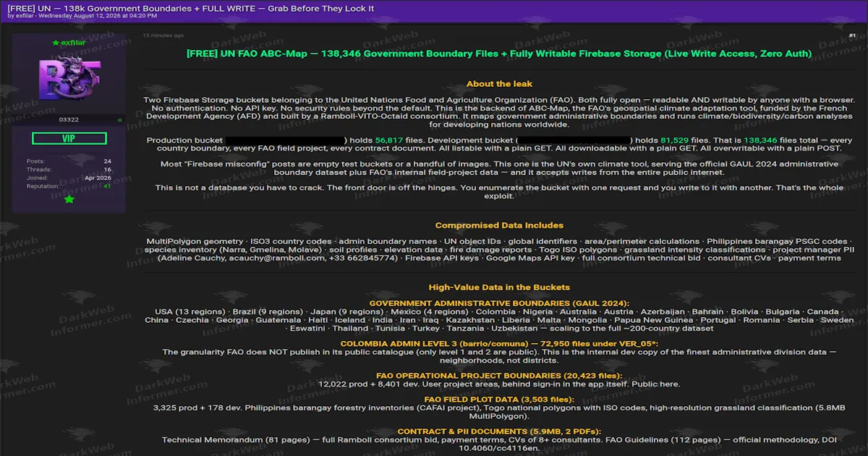Click the 'Reputation:' label in the user stats

(x=43, y=186)
